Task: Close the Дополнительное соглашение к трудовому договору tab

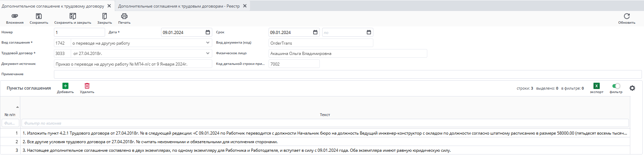Action: 109,6
